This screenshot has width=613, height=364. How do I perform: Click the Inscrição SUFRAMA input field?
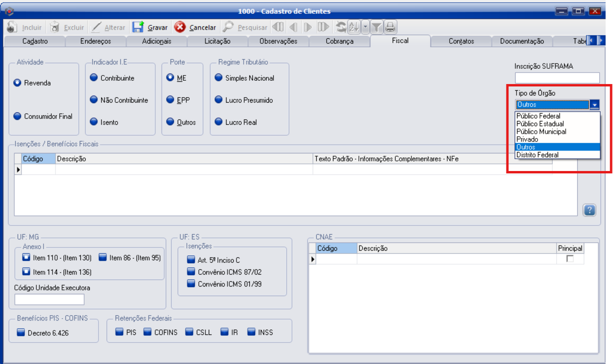pyautogui.click(x=557, y=78)
